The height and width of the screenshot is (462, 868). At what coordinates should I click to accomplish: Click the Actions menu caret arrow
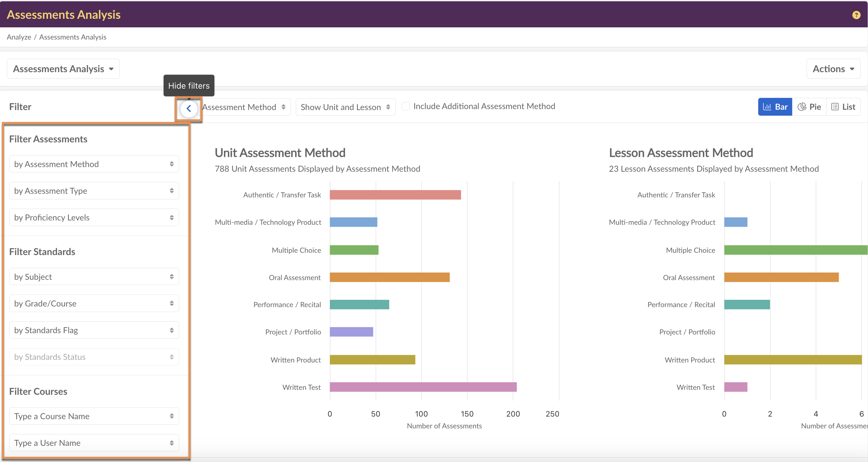click(x=852, y=69)
